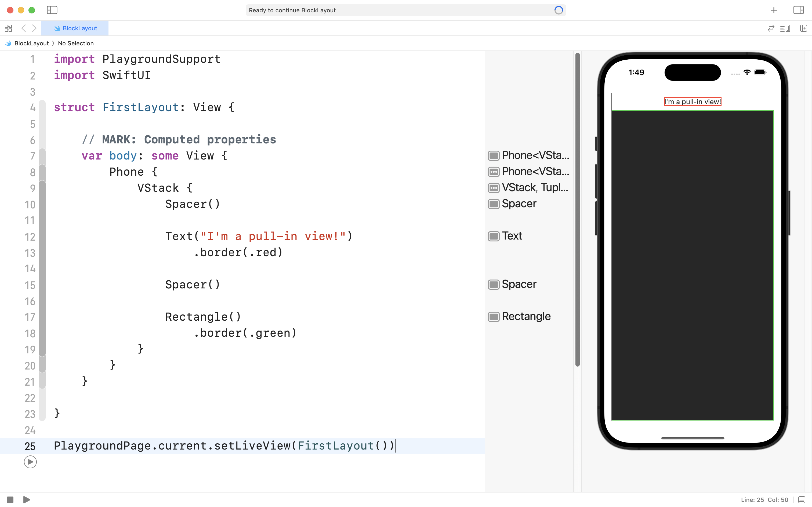Show quick look for the Rectangle result

coord(494,317)
